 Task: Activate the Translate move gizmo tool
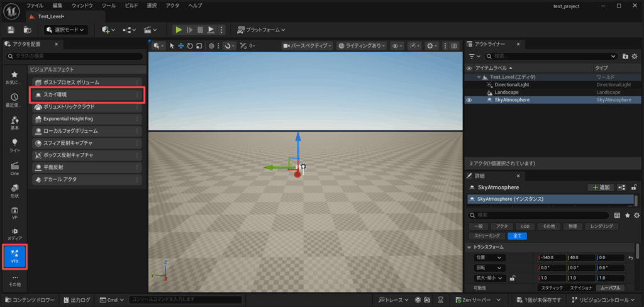180,46
